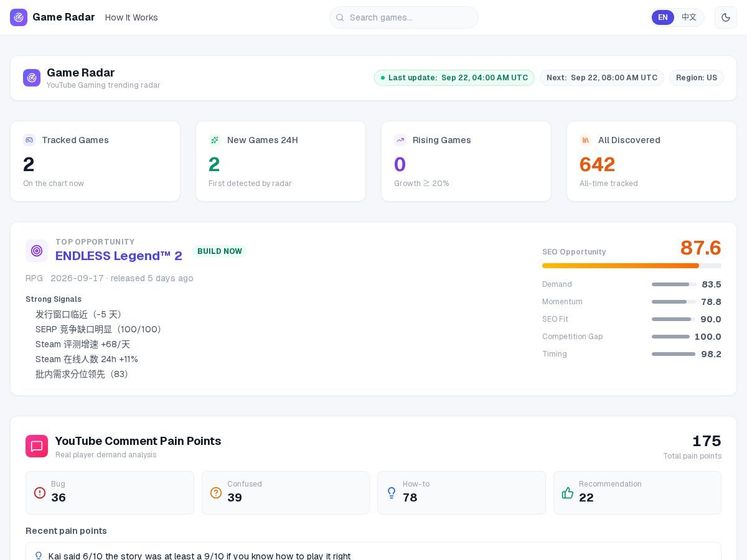Click the SEO Fit score bar
Viewport: 747px width, 560px height.
pos(674,319)
